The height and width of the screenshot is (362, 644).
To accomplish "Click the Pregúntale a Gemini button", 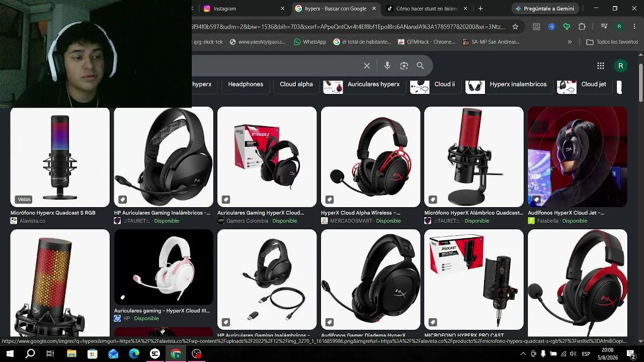I will pos(544,9).
